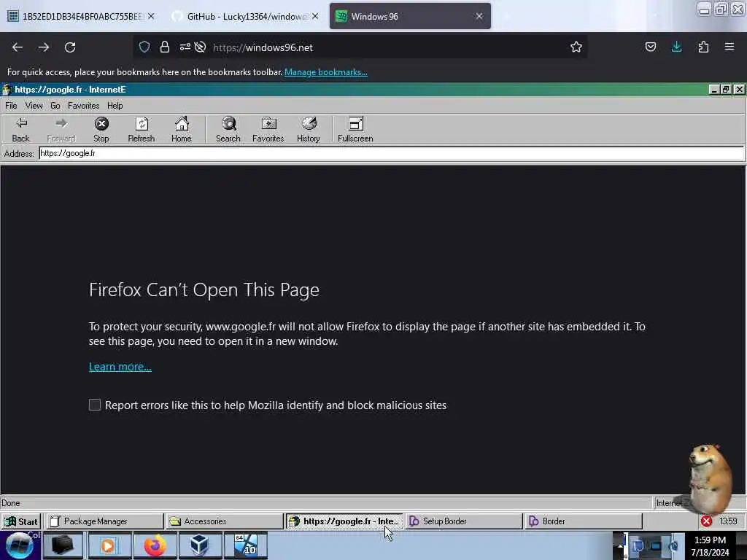Click red error icon in Windows 96 tray
The height and width of the screenshot is (560, 747).
pyautogui.click(x=706, y=521)
